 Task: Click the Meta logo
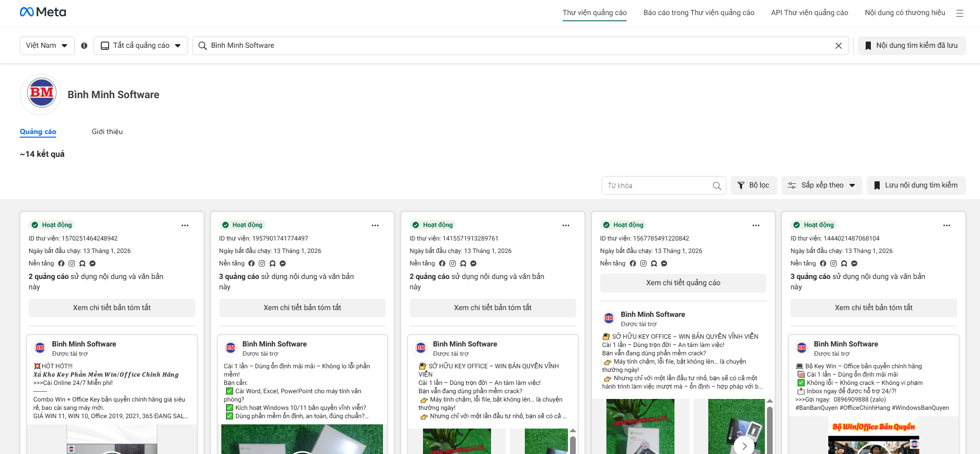point(43,12)
